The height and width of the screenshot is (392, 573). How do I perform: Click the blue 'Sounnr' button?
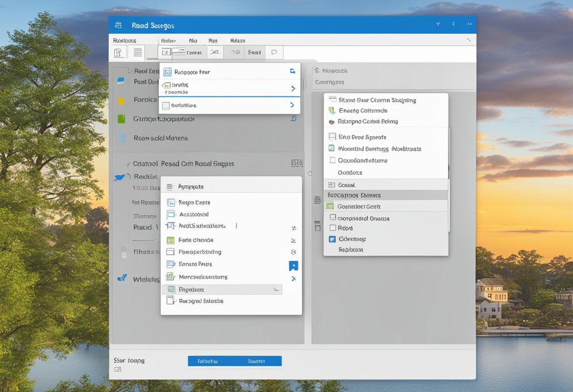pyautogui.click(x=257, y=361)
